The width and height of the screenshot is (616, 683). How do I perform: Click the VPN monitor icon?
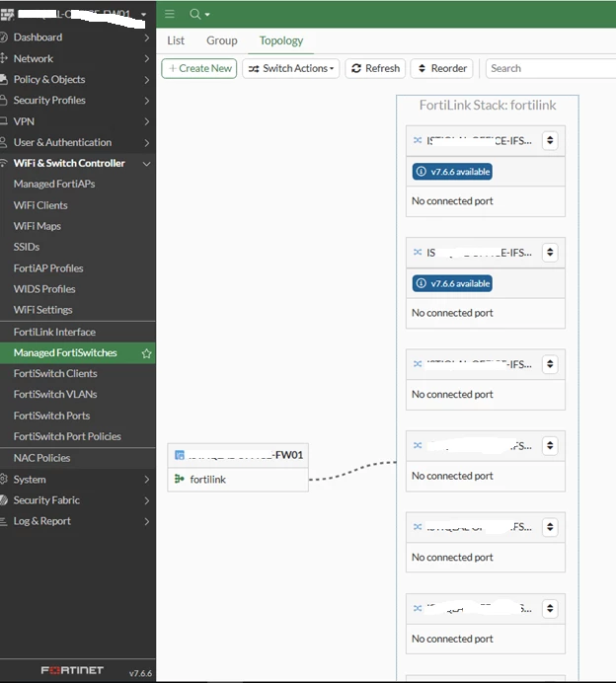pyautogui.click(x=4, y=121)
